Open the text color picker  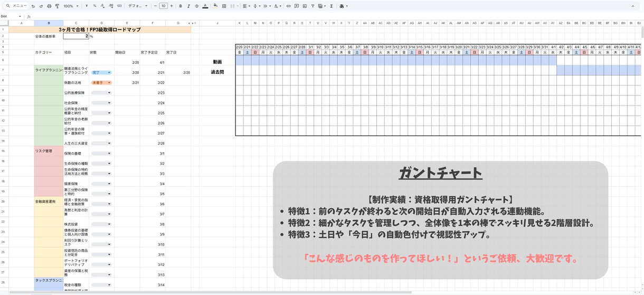click(205, 6)
